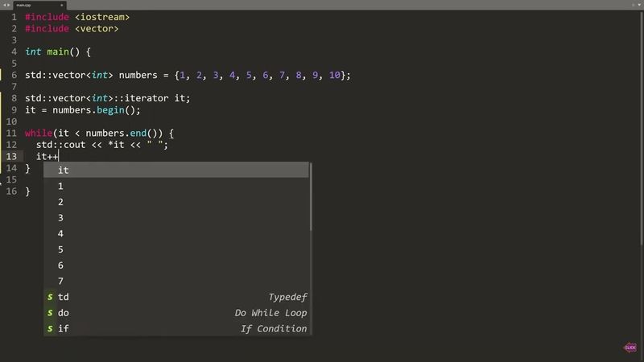Click the '::iterator it;' declaration line
The height and width of the screenshot is (362, 644).
(108, 98)
